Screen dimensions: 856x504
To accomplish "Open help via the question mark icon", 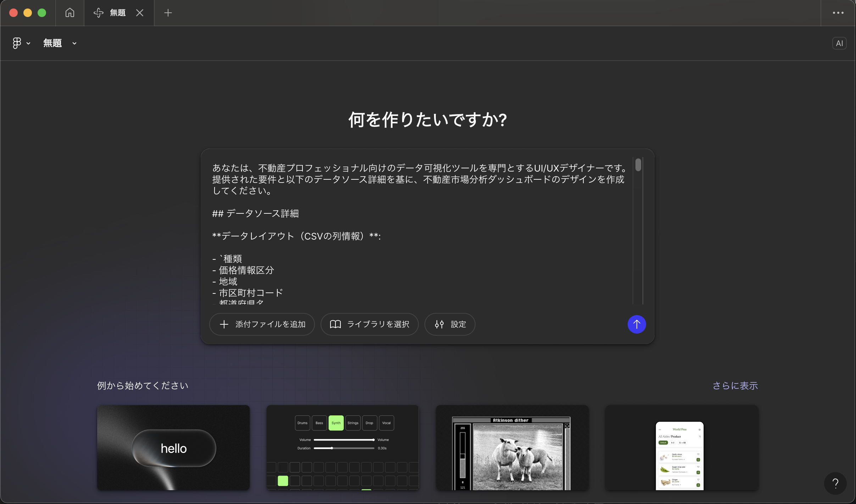I will point(835,483).
